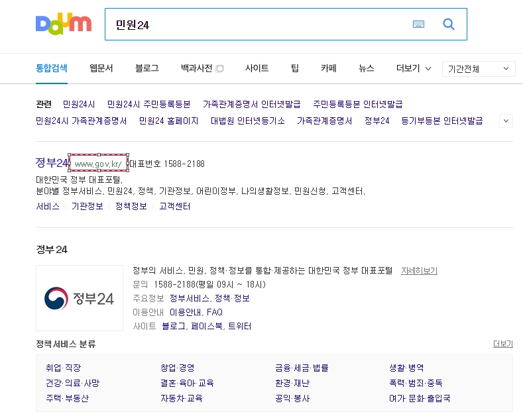Open the on-screen keyboard icon
This screenshot has height=420, width=523.
point(418,24)
